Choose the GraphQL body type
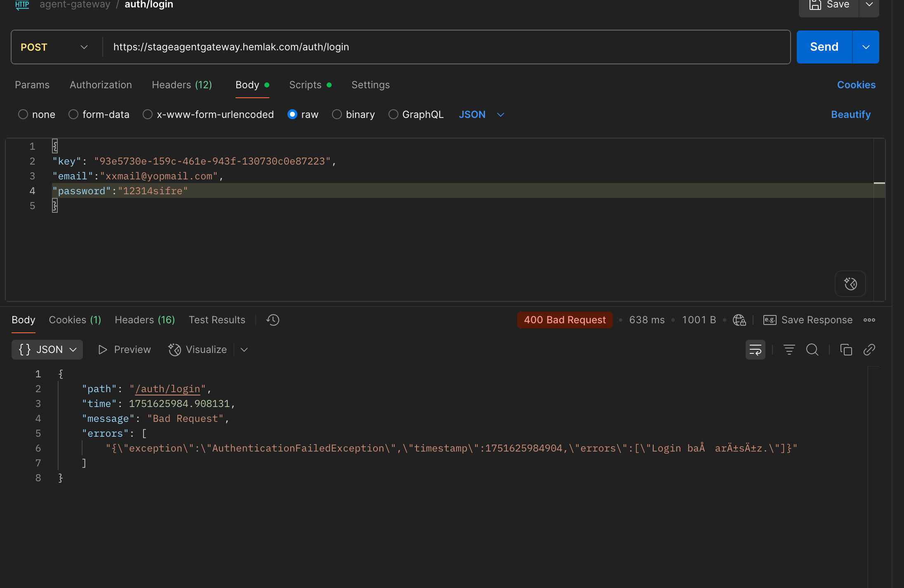This screenshot has height=588, width=904. pyautogui.click(x=393, y=114)
